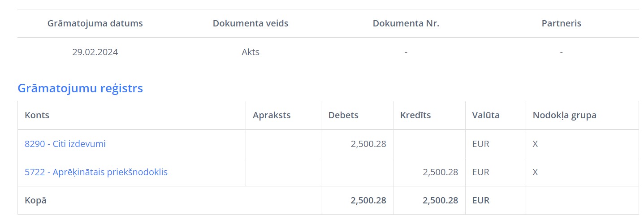The image size is (644, 220).
Task: Click the Grāmatojumu reģistrs section heading
Action: [x=80, y=88]
